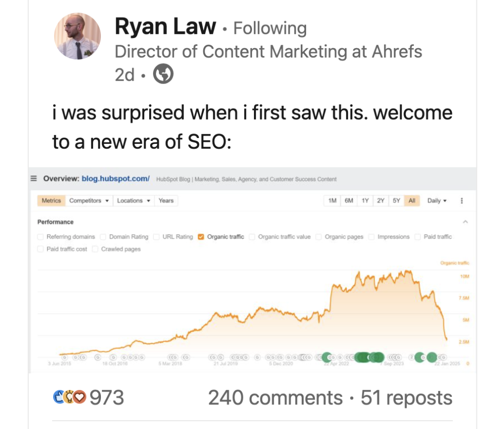Screen dimensions: 504x429
Task: Click the reaction emoji icons beside 973
Action: [69, 397]
